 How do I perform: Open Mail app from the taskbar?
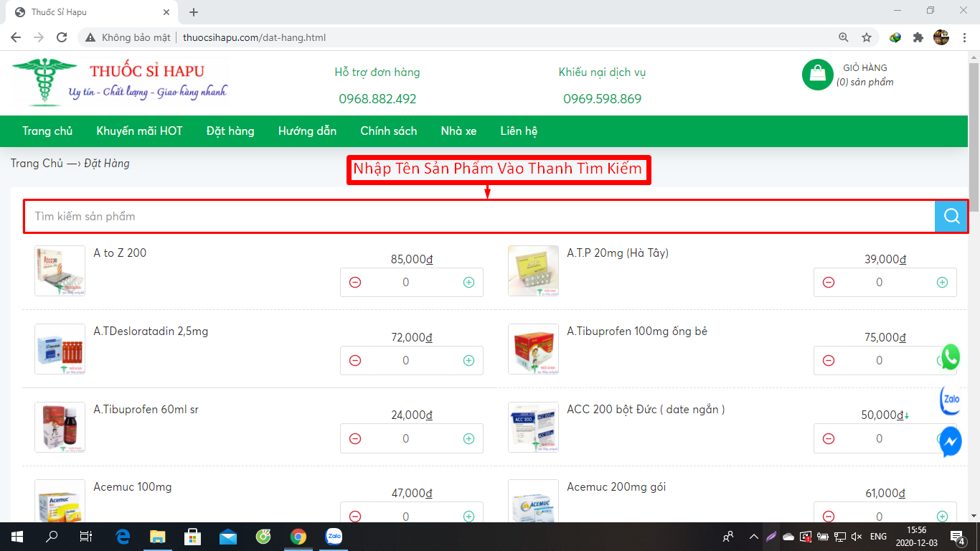click(228, 536)
